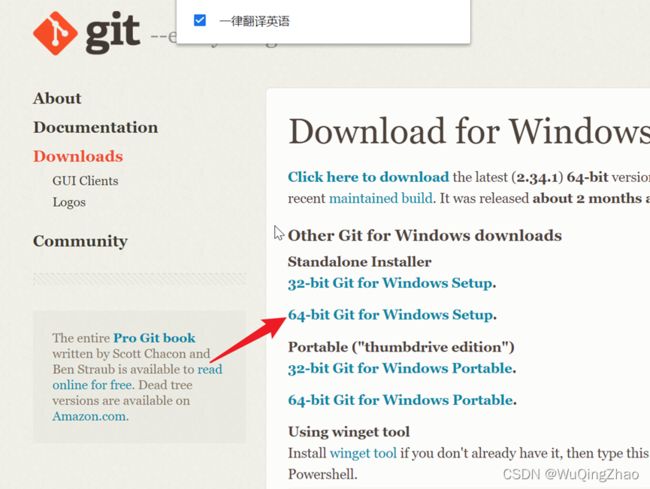Download 64-bit Git for Windows Portable
Image resolution: width=650 pixels, height=489 pixels.
[401, 400]
